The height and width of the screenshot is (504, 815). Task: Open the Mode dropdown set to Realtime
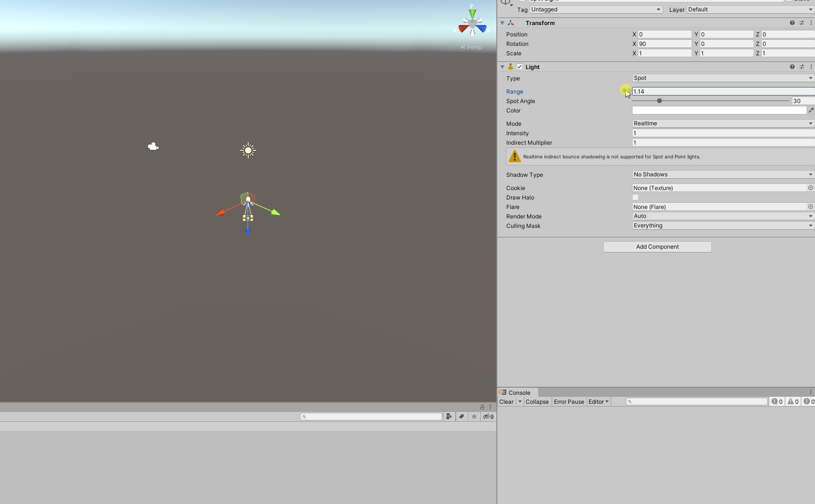[723, 123]
